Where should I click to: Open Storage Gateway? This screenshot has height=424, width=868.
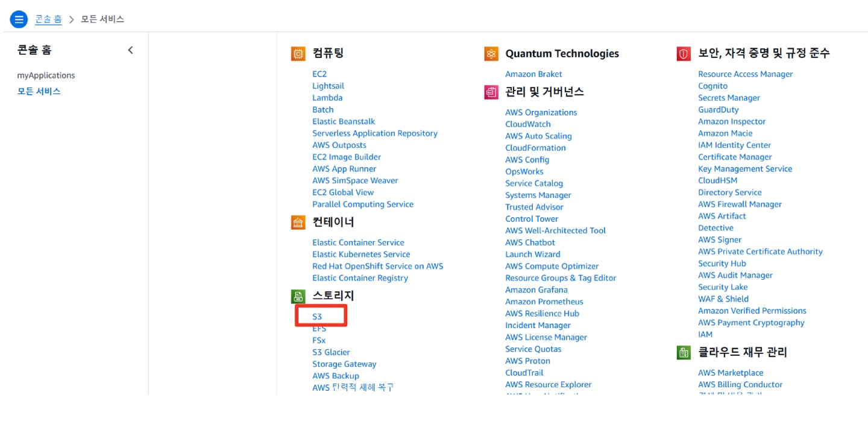point(344,364)
